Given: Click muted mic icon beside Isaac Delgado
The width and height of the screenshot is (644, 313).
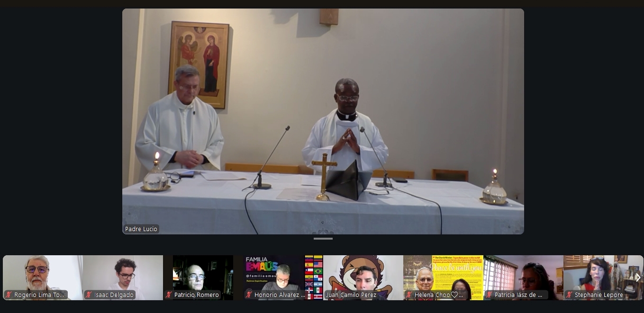Looking at the screenshot, I should tap(89, 295).
